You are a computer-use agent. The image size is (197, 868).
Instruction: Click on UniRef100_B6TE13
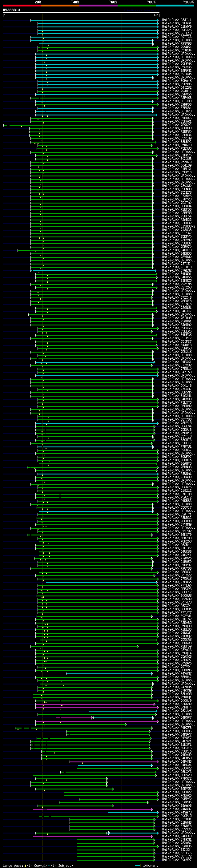(x=176, y=33)
